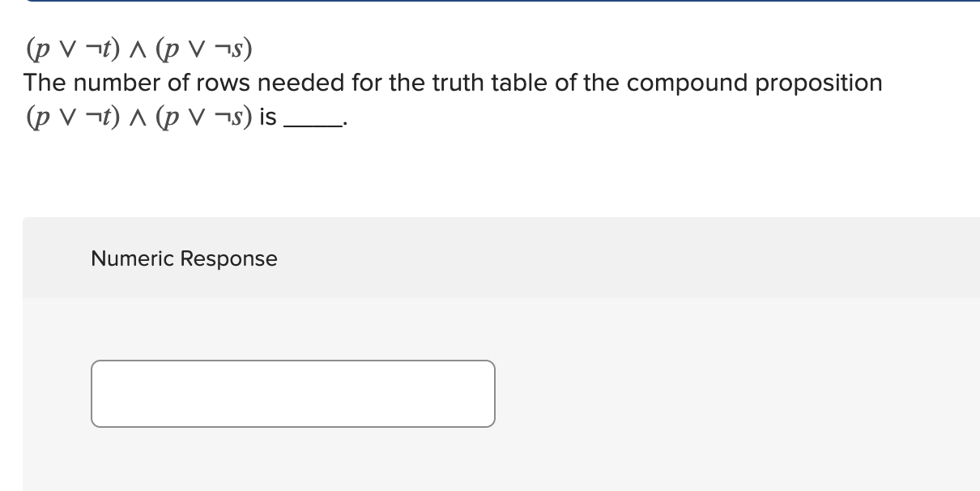Select the "Numeric Response" label

[184, 258]
